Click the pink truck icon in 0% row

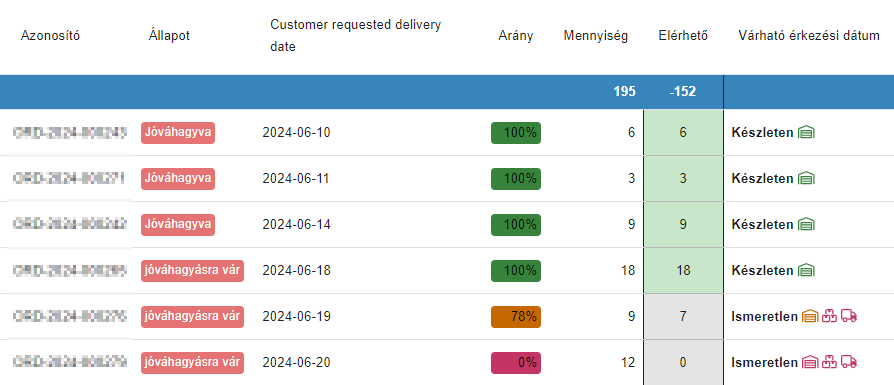(849, 362)
